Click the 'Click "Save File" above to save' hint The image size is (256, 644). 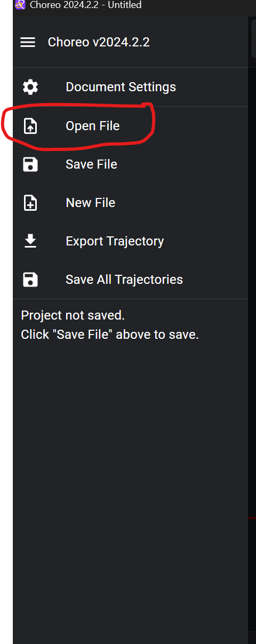tap(110, 335)
